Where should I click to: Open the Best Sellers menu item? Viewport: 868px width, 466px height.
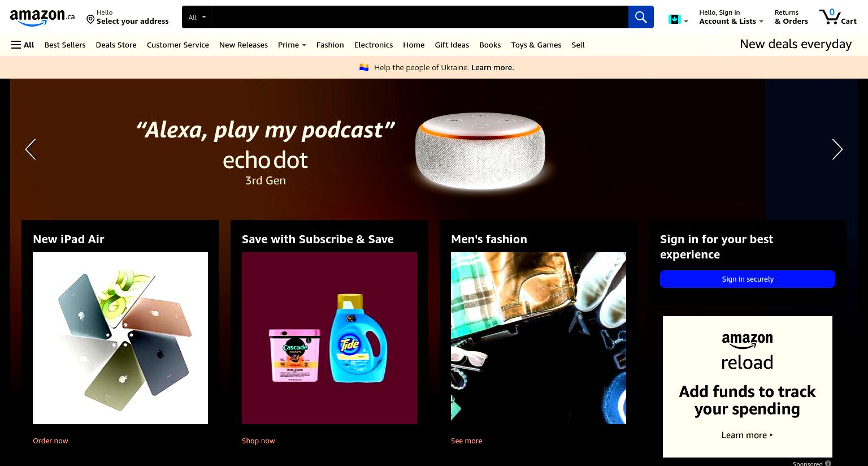pyautogui.click(x=65, y=45)
